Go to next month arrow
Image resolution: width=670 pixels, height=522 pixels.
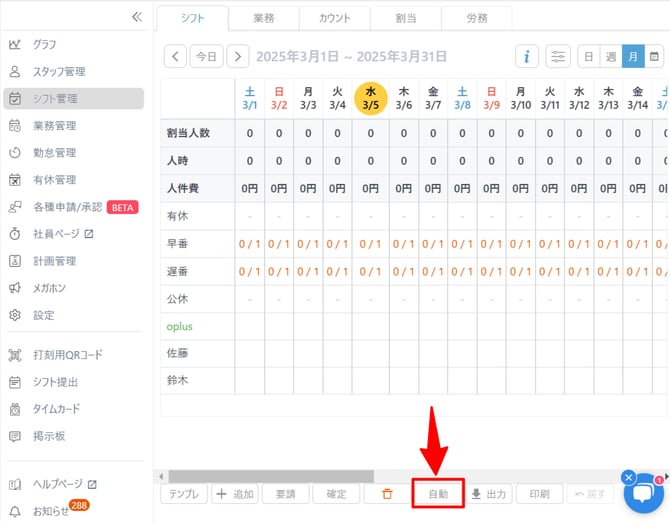coord(237,56)
